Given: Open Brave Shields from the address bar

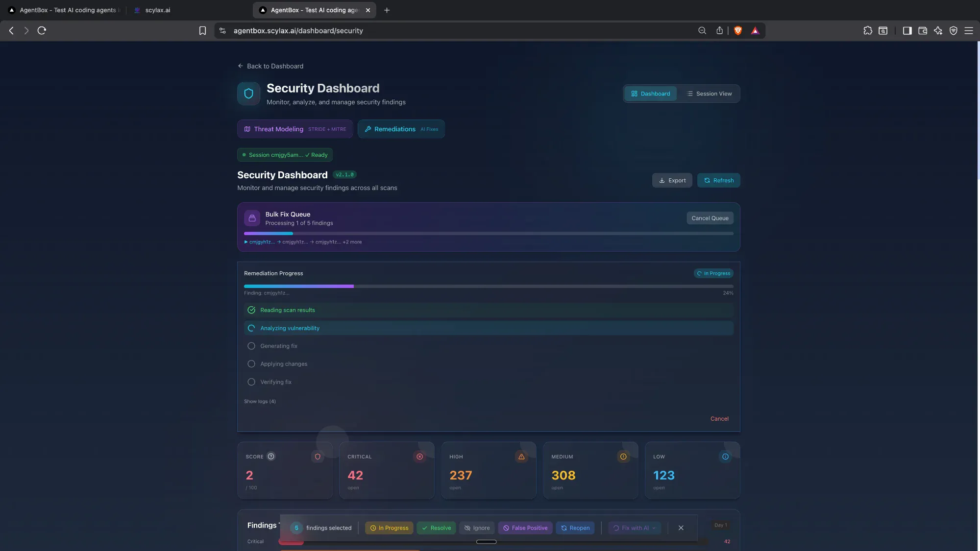Looking at the screenshot, I should coord(738,30).
